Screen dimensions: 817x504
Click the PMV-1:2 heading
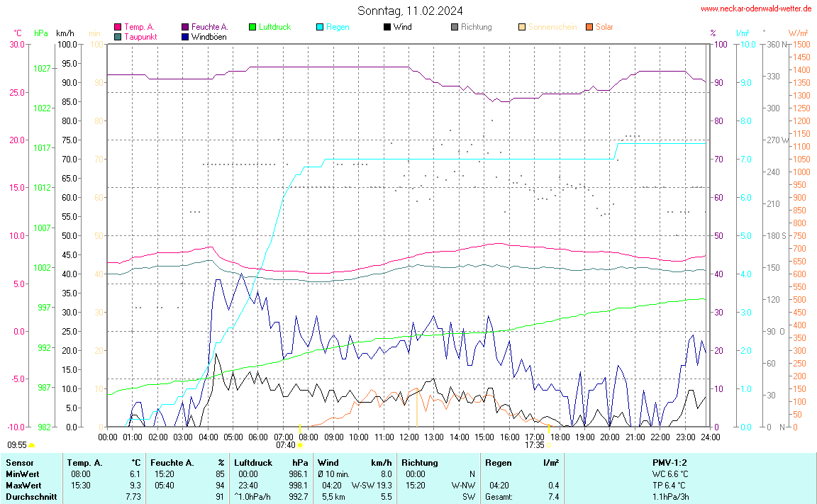(669, 463)
